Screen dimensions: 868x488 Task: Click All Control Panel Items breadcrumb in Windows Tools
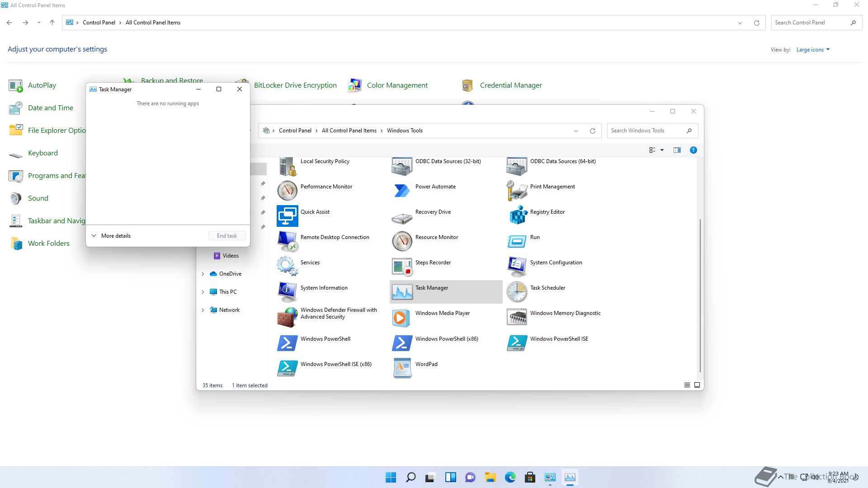(x=349, y=131)
